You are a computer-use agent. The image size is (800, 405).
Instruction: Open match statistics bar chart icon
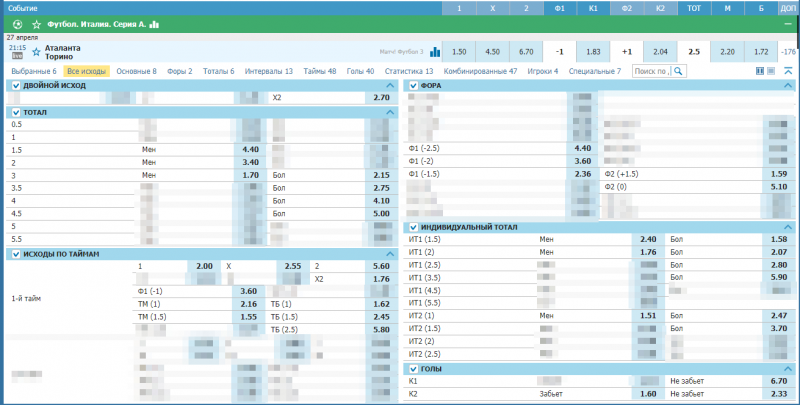(435, 51)
